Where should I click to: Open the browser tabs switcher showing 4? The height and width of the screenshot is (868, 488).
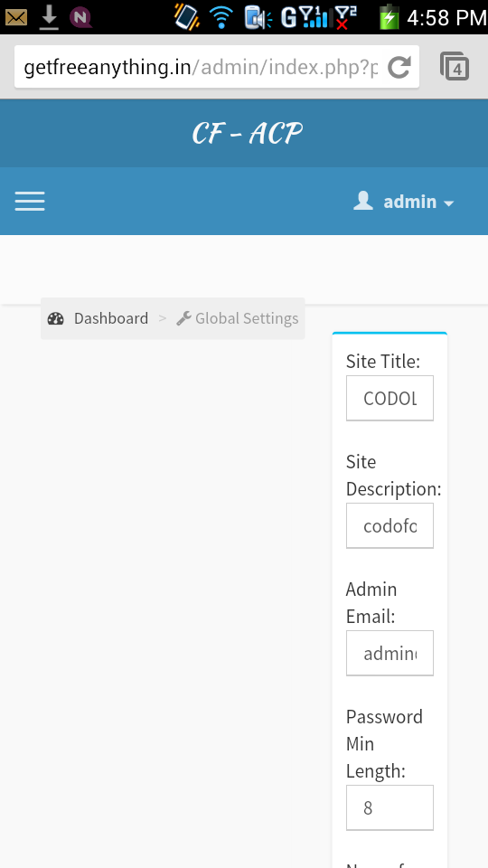click(x=455, y=67)
